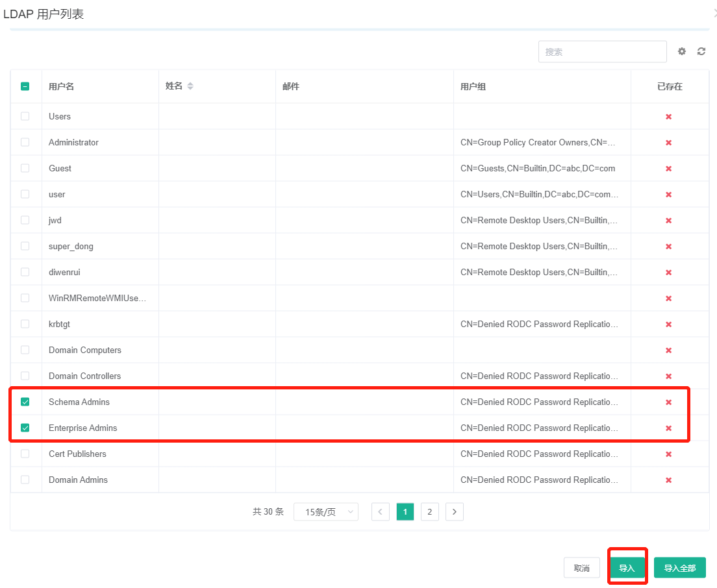Click the previous page arrow

[x=380, y=511]
